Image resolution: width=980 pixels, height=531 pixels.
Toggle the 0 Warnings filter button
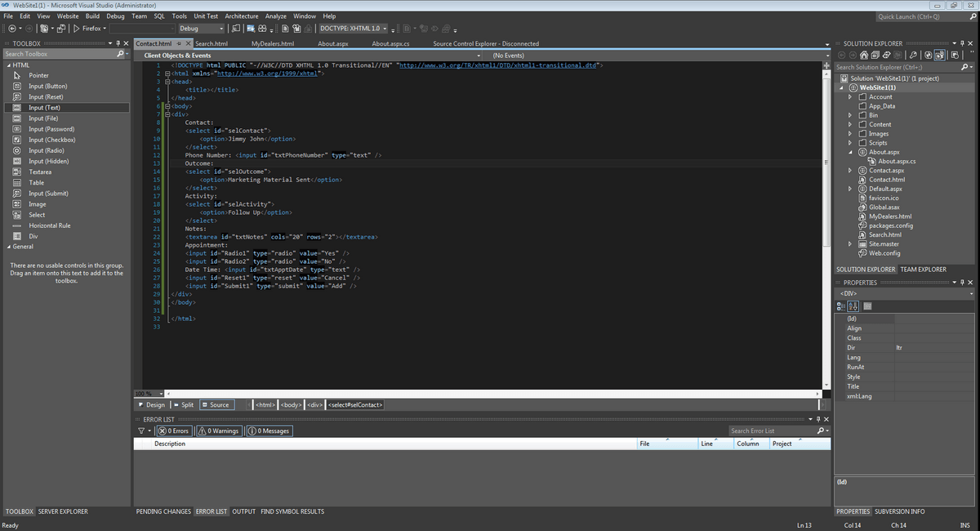click(x=219, y=431)
